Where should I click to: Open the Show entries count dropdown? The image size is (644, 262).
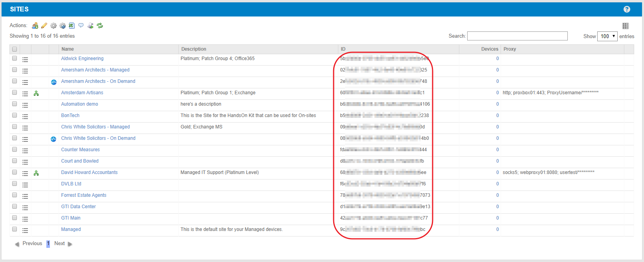pyautogui.click(x=607, y=36)
